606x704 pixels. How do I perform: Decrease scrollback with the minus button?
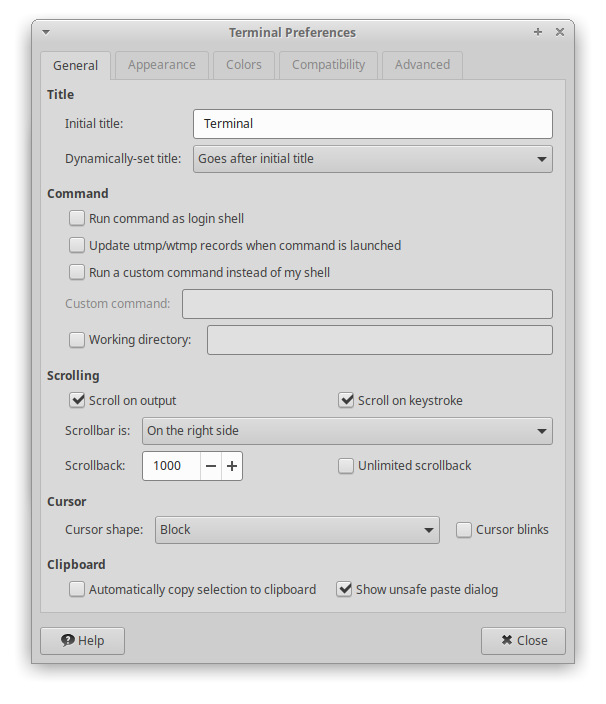click(211, 466)
